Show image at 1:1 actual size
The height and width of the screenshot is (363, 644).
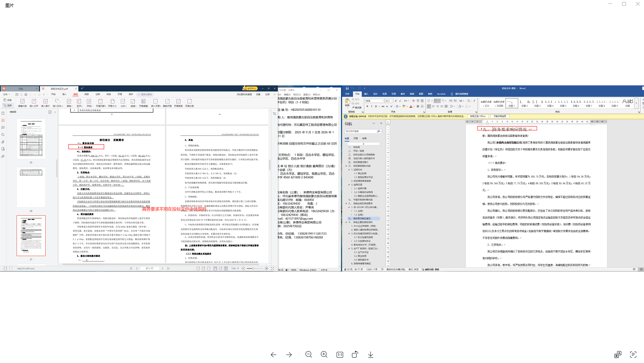[340, 355]
